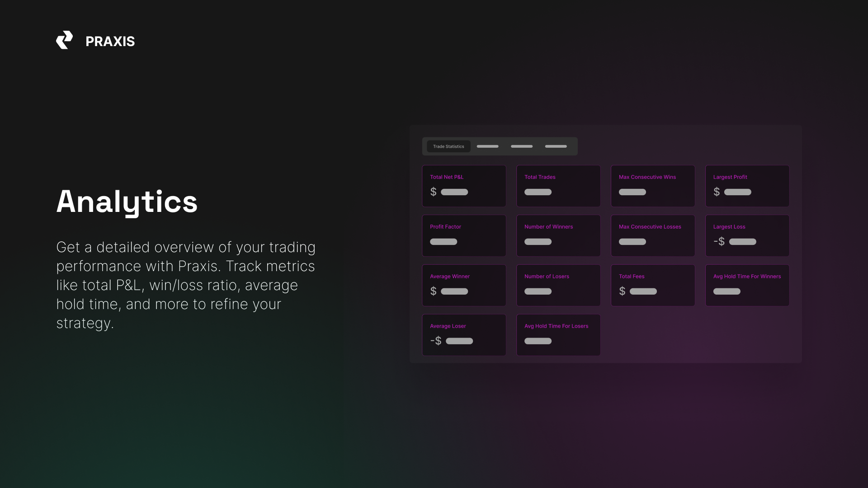Click the Praxis logo icon

tap(64, 40)
